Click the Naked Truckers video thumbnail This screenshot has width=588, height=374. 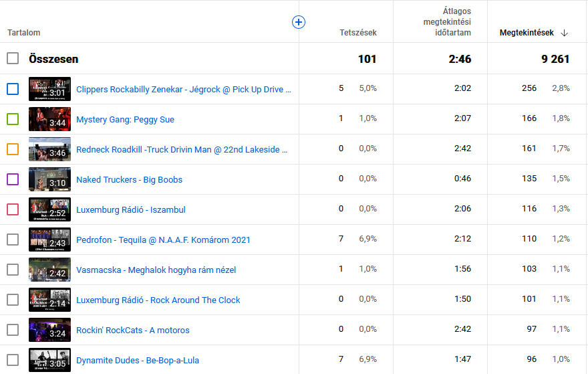coord(49,179)
